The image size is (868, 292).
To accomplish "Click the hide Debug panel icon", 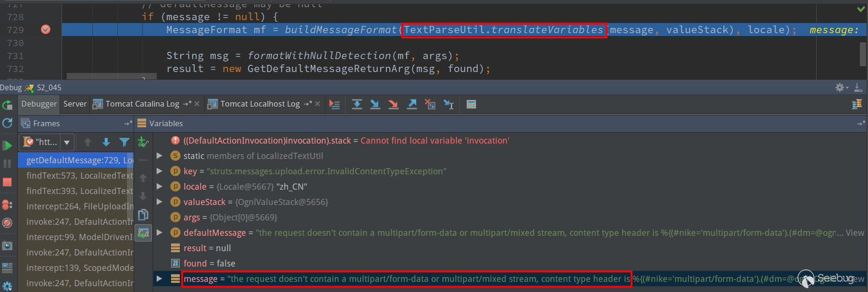I will point(858,87).
